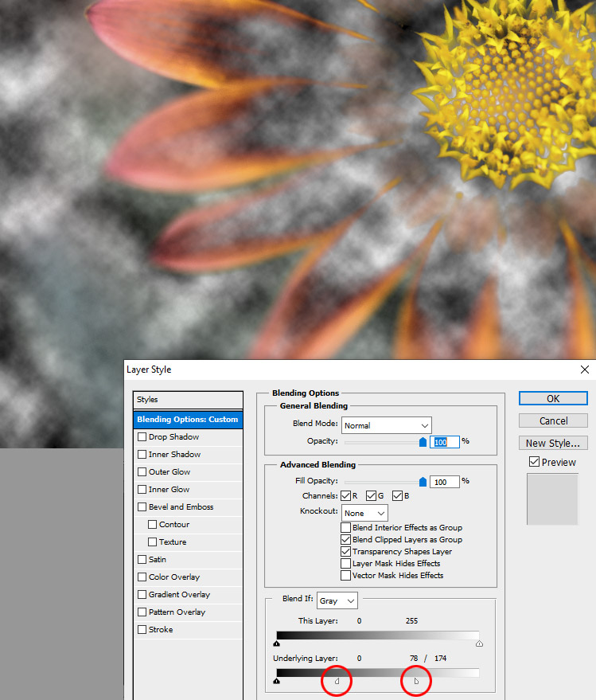Select the Bevel and Emboss style entry
Image resolution: width=596 pixels, height=700 pixels.
click(x=181, y=507)
